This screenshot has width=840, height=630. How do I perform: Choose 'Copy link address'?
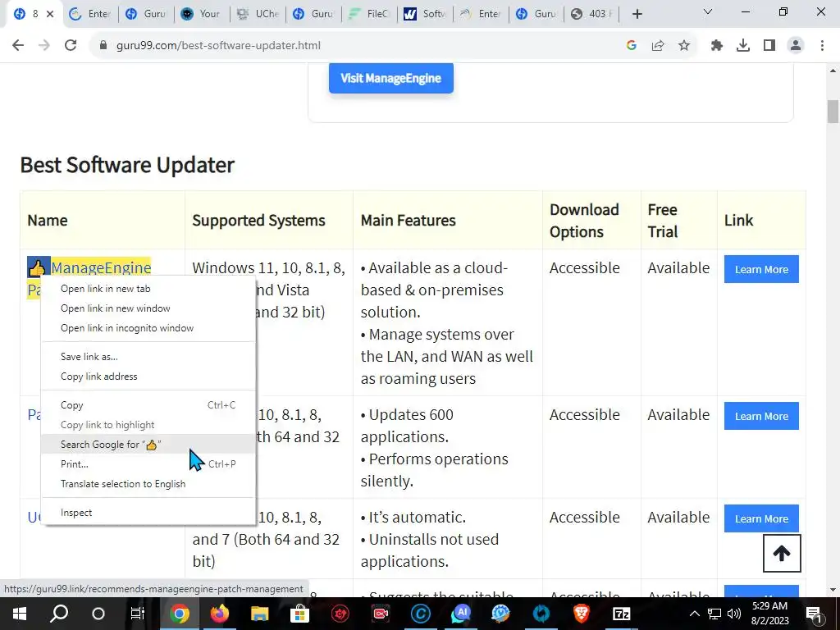(x=148, y=377)
